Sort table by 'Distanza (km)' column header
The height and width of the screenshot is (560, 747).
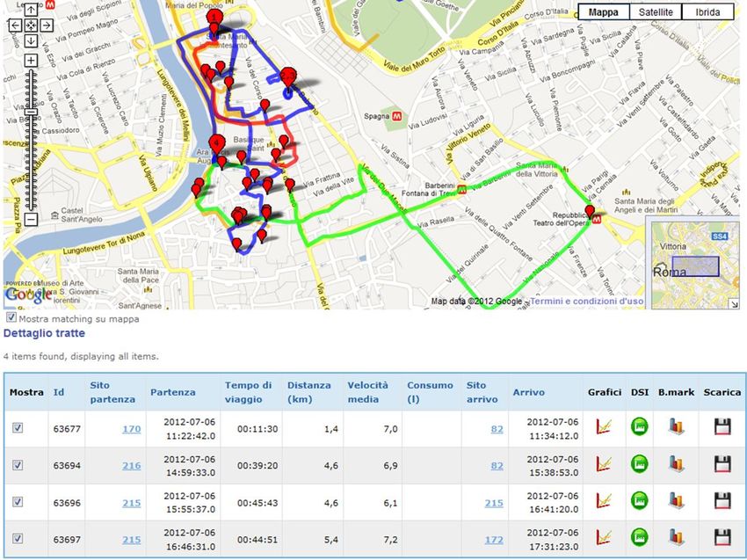coord(309,391)
